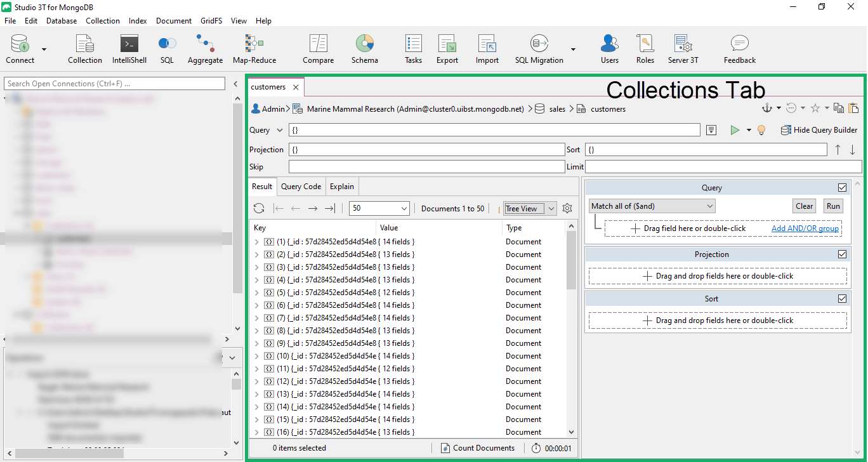The width and height of the screenshot is (868, 462).
Task: Expand document (1) in the result tree
Action: tap(256, 242)
